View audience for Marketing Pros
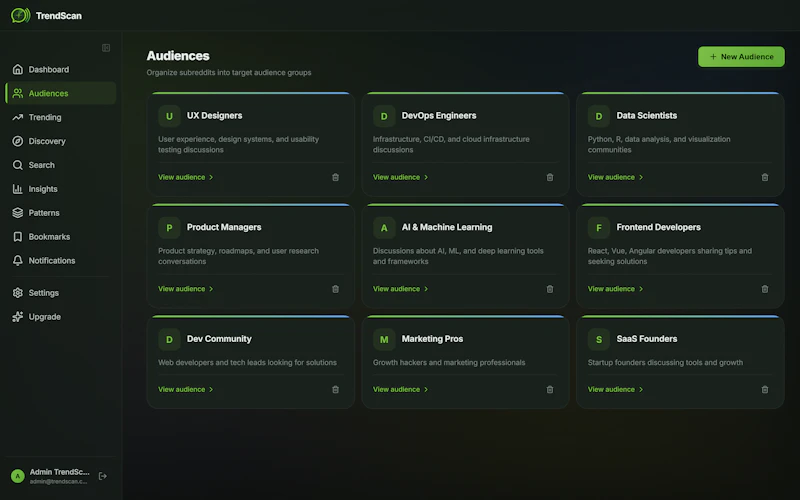 coord(401,389)
